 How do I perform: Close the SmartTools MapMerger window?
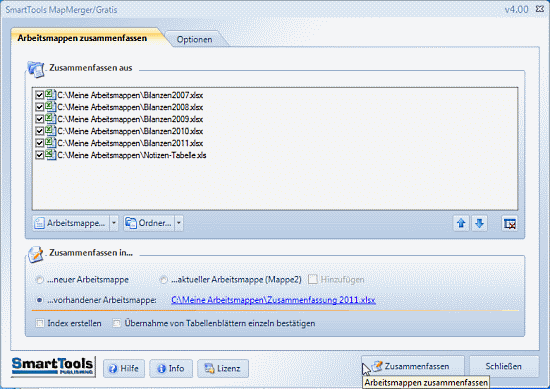click(x=539, y=9)
